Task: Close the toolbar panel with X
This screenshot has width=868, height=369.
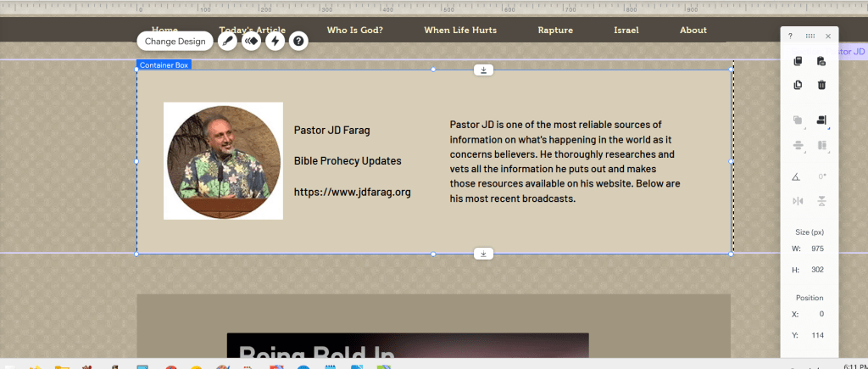Action: click(828, 36)
